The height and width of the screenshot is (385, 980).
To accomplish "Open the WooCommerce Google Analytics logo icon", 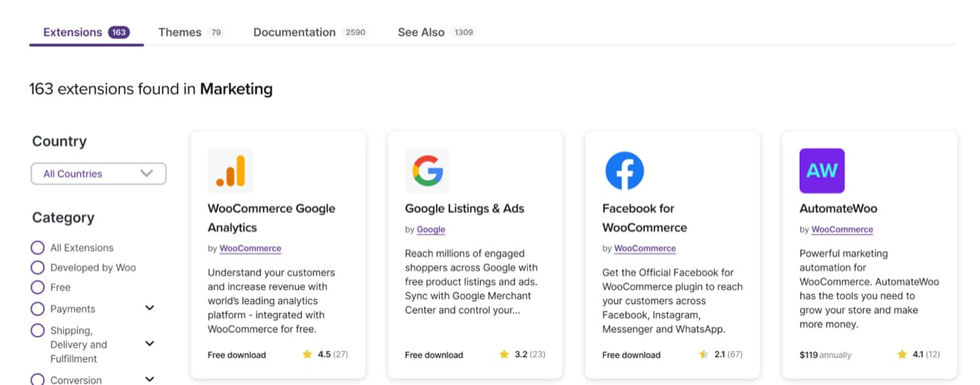I will pyautogui.click(x=230, y=171).
